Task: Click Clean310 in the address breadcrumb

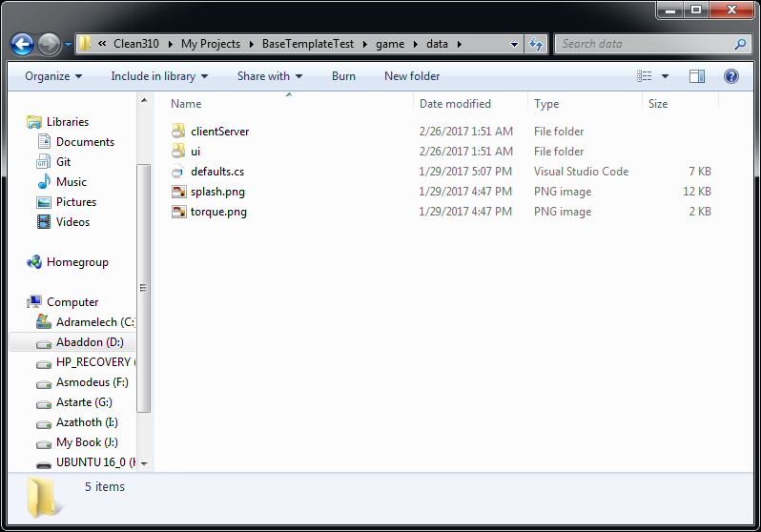Action: (x=135, y=44)
